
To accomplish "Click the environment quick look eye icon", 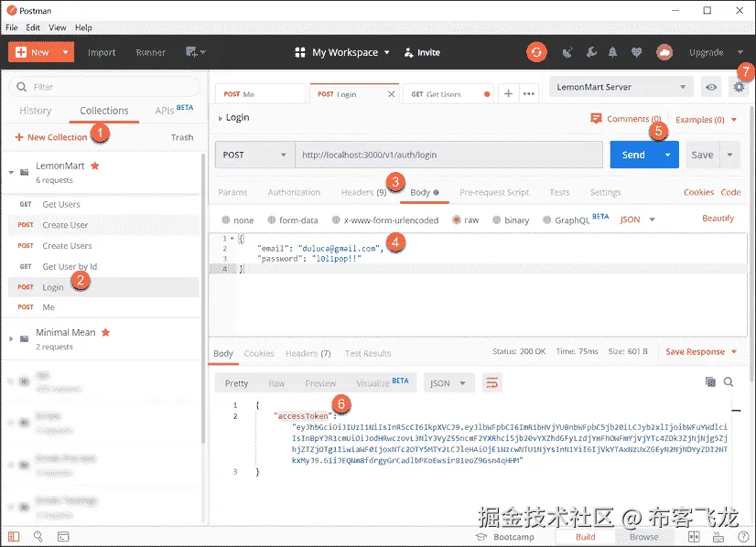I will coord(710,87).
